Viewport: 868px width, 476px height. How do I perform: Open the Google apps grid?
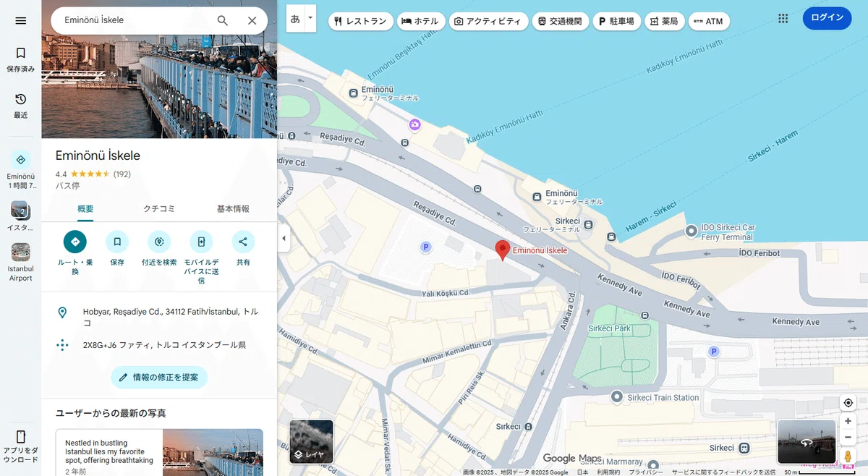[x=783, y=19]
